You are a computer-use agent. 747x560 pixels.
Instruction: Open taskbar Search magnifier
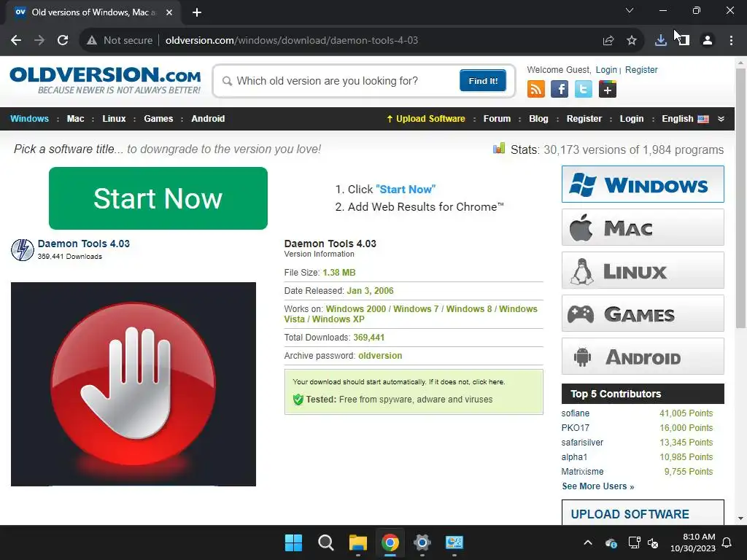pyautogui.click(x=326, y=542)
